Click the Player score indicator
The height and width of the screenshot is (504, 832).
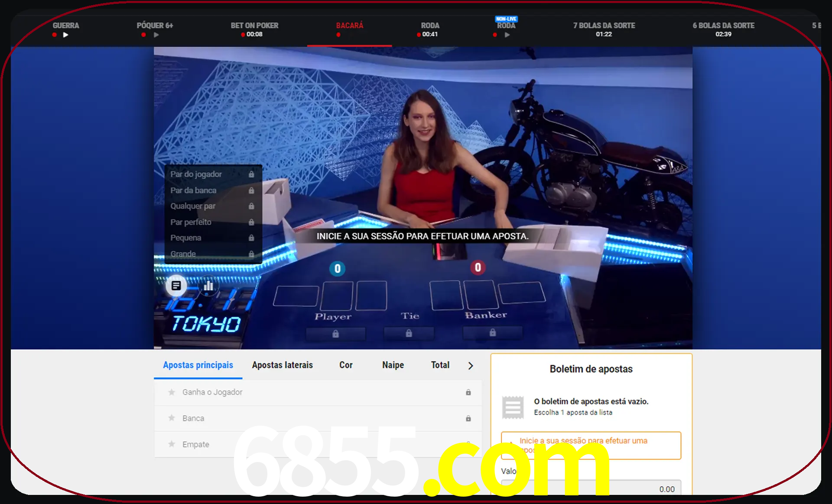[338, 269]
